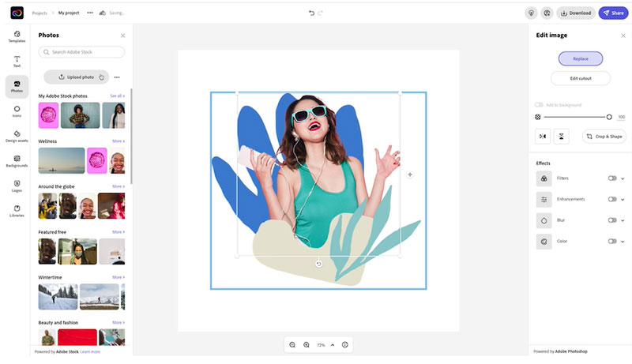This screenshot has height=364, width=632.
Task: Expand the Color effect options
Action: click(x=623, y=242)
